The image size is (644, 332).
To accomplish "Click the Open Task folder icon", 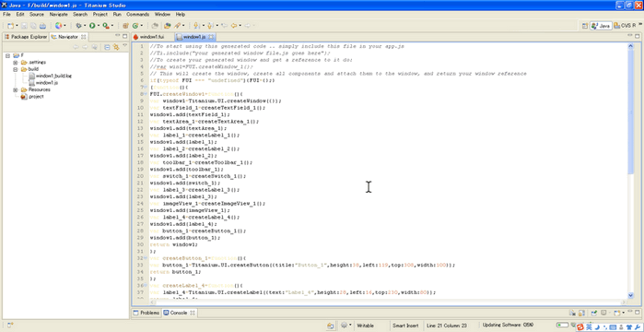I will pyautogui.click(x=168, y=26).
